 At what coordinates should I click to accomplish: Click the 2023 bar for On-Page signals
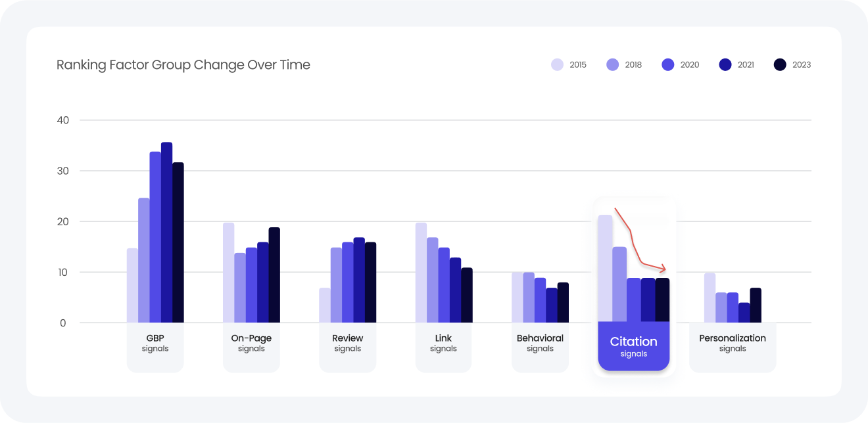point(274,275)
